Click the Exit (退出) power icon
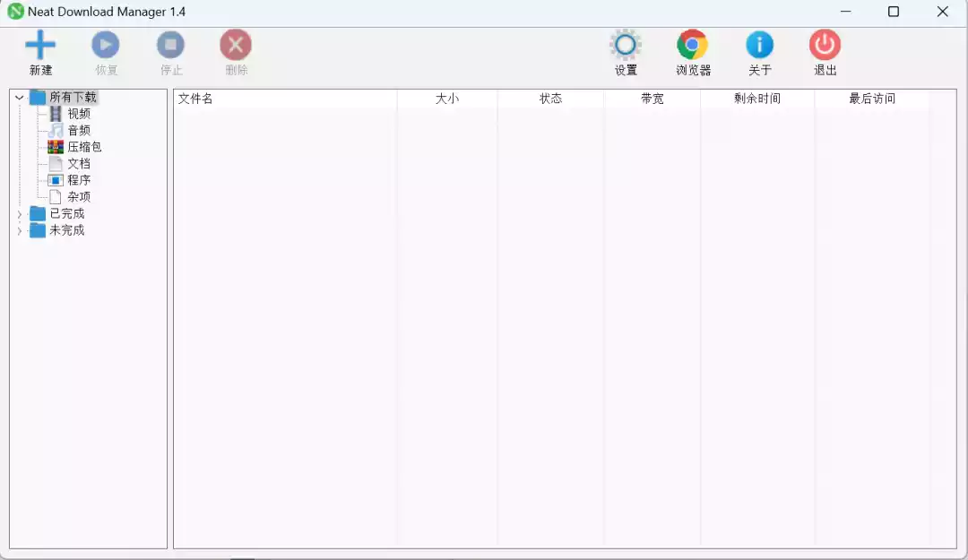Screen dimensions: 968x560 pyautogui.click(x=825, y=45)
